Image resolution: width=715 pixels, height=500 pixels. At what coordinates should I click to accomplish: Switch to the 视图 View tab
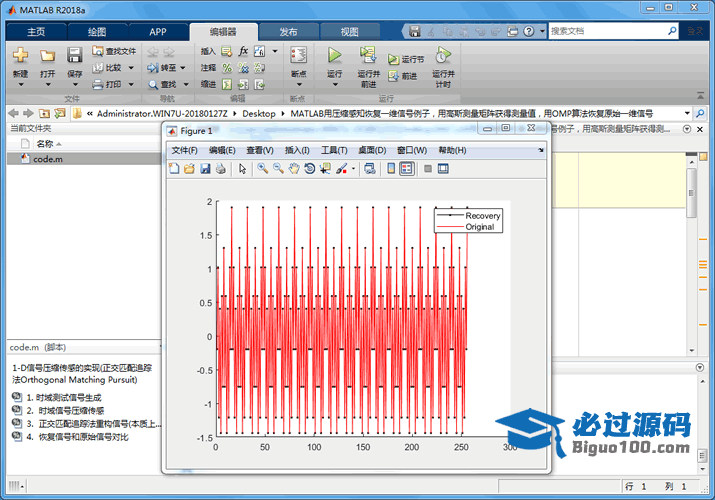coord(349,31)
